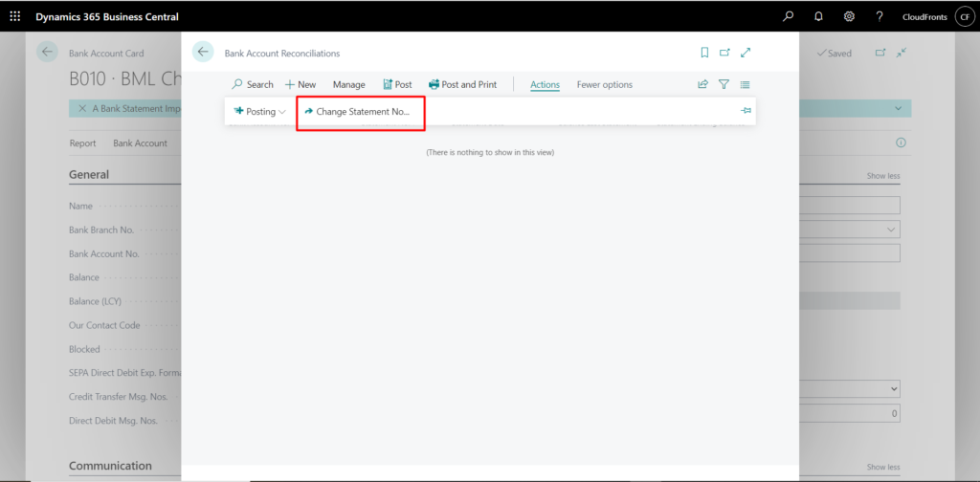The width and height of the screenshot is (980, 482).
Task: Click the Our Contact Code label
Action: 104,325
